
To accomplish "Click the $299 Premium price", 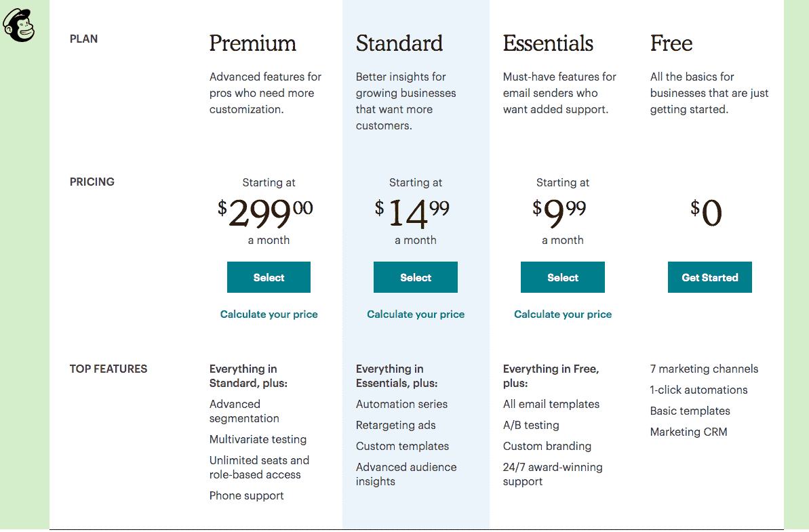I will [x=265, y=213].
